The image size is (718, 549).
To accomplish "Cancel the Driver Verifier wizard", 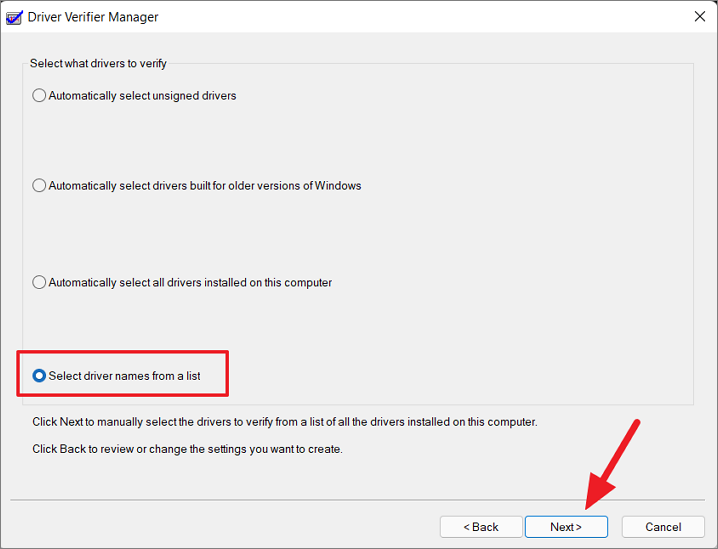I will (663, 527).
